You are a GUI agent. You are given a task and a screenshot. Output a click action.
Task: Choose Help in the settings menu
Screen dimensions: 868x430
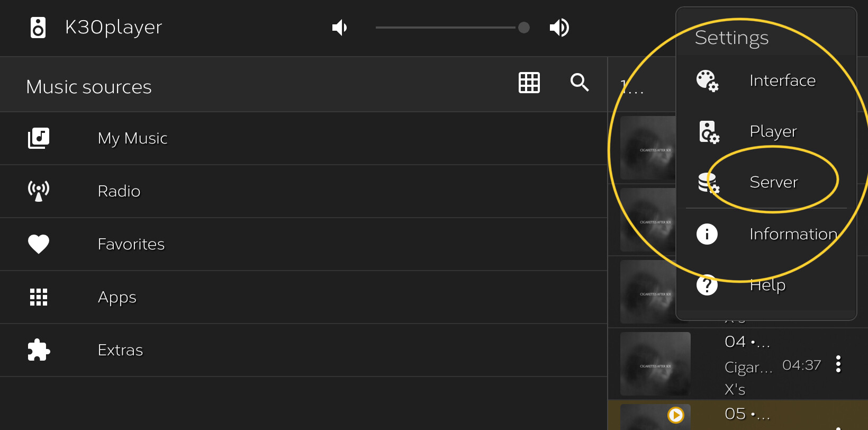[766, 285]
